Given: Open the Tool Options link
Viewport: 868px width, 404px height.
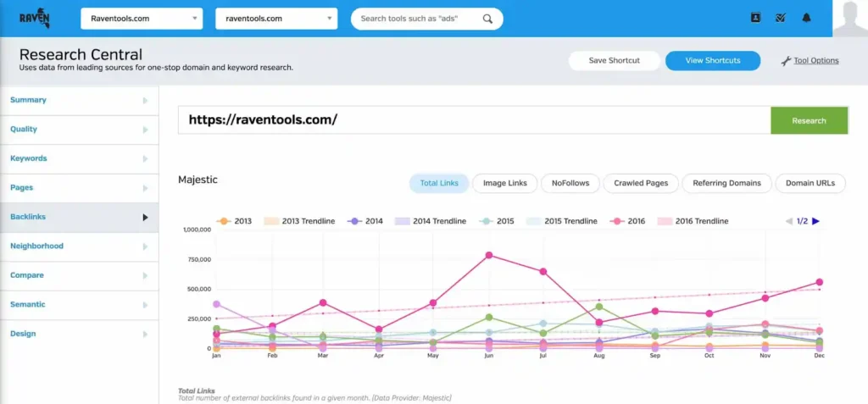Looking at the screenshot, I should 816,61.
